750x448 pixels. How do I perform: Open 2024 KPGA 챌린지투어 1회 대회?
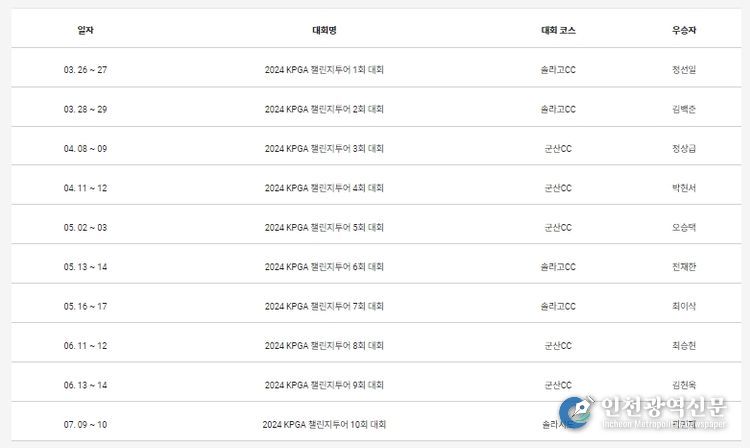point(324,70)
